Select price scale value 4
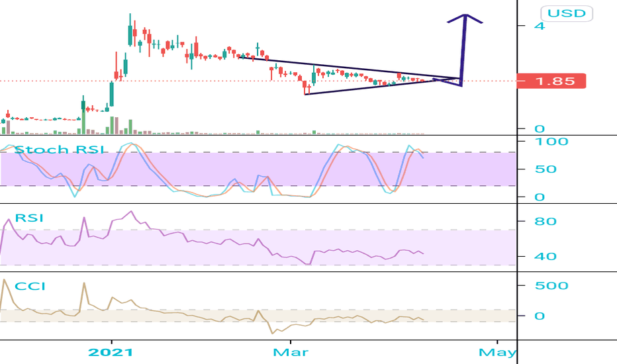The image size is (617, 364). (540, 26)
